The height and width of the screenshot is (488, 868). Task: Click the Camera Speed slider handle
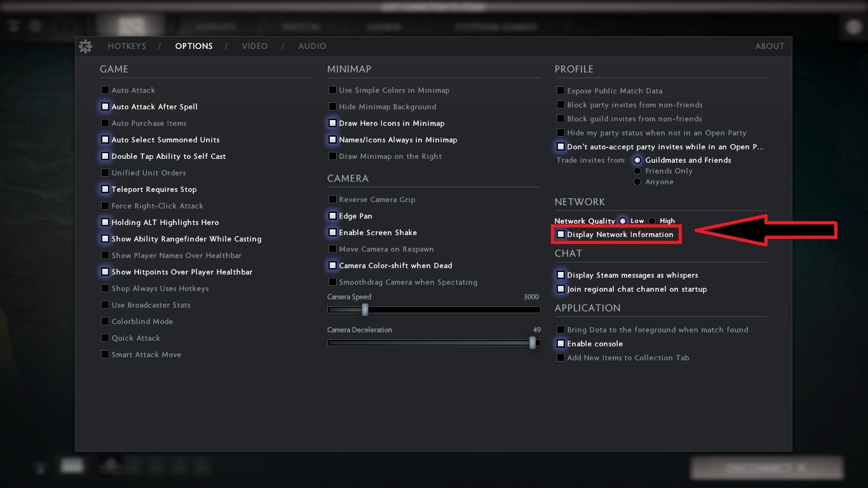[365, 309]
